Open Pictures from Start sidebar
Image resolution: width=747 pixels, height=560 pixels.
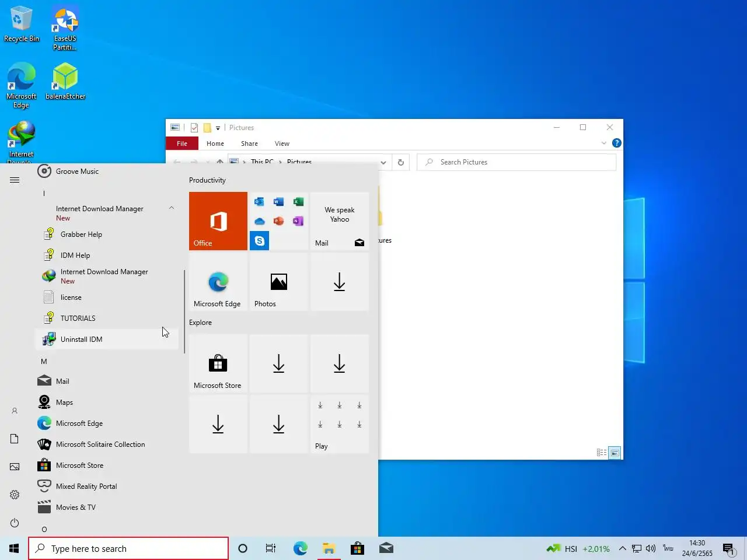pos(15,467)
